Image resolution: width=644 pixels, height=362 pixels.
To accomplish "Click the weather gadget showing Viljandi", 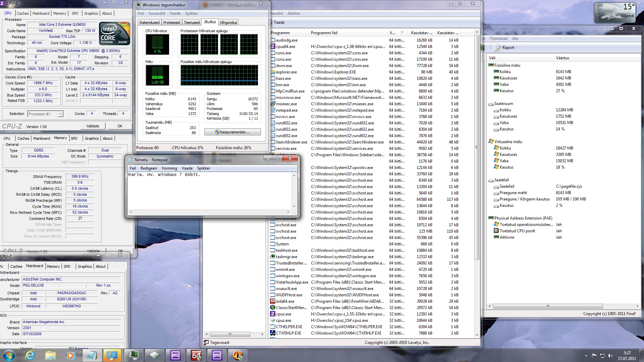I will 614,13.
